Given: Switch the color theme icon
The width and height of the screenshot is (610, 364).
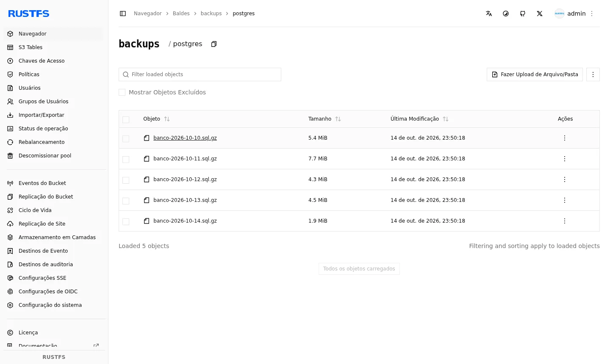Looking at the screenshot, I should click(506, 14).
